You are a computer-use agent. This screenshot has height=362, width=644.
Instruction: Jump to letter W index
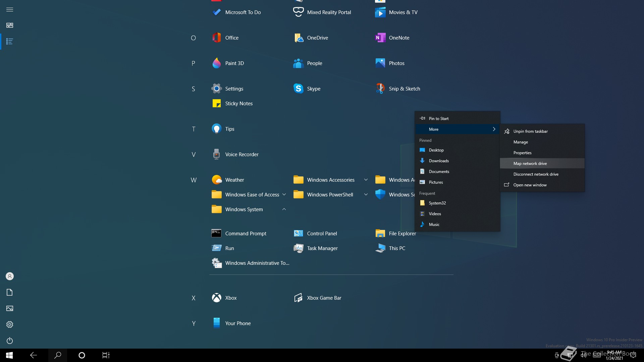(194, 180)
